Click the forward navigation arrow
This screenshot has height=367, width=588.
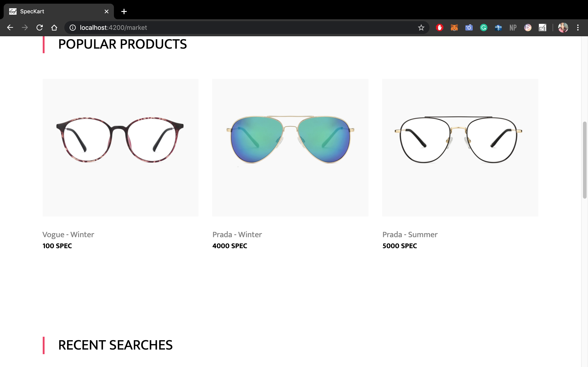click(25, 28)
